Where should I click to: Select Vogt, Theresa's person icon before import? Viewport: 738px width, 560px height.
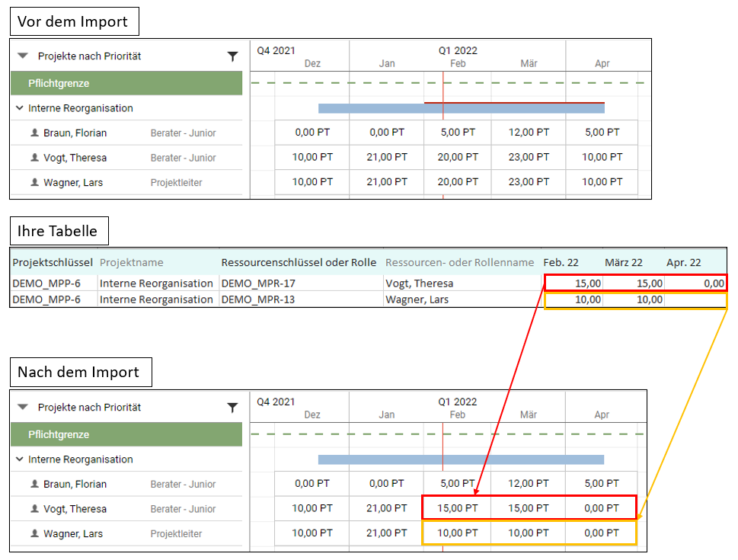pos(34,158)
